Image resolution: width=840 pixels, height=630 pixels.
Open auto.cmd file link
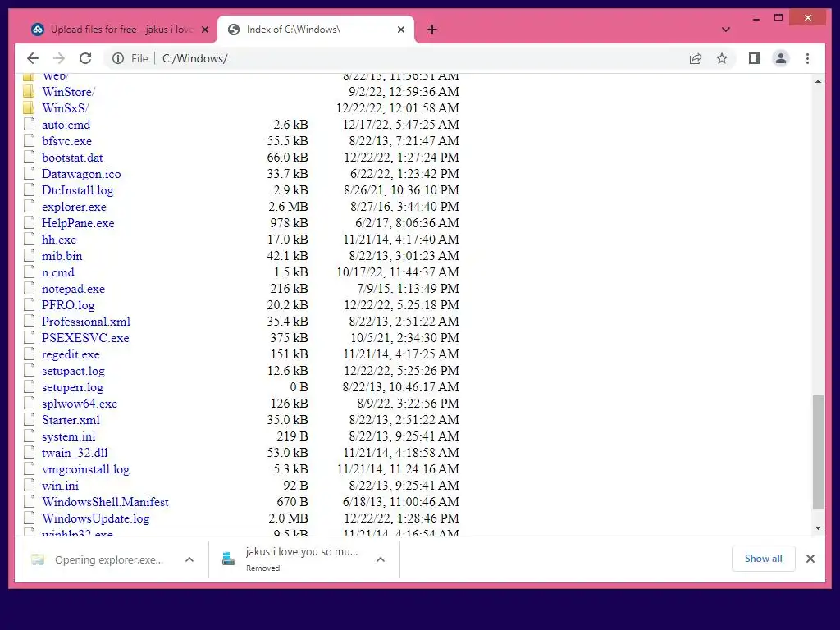(x=66, y=125)
